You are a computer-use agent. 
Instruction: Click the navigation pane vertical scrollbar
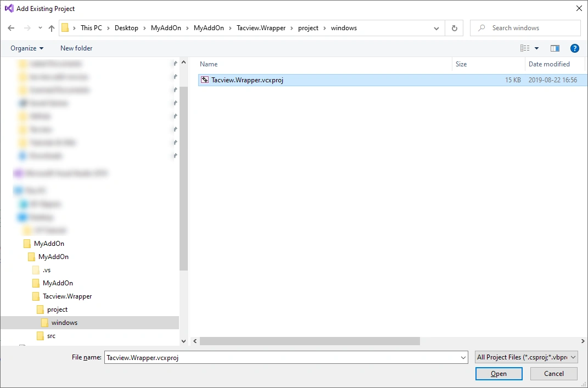click(183, 178)
